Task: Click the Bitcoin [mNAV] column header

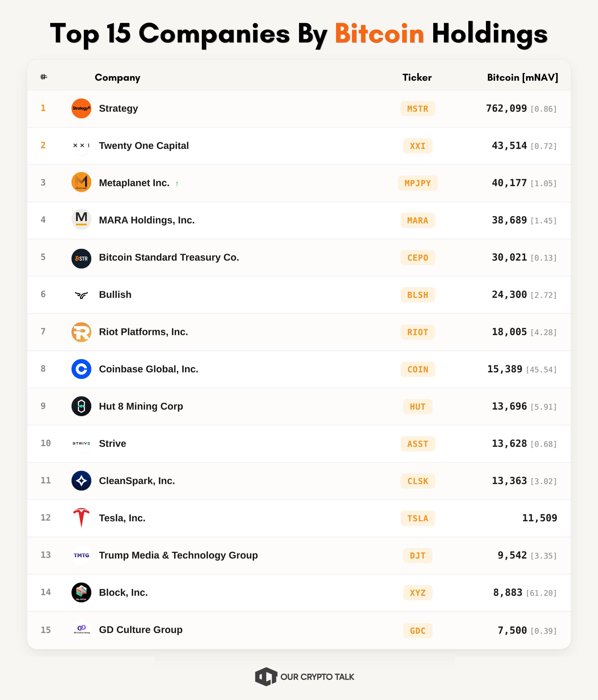Action: click(522, 77)
